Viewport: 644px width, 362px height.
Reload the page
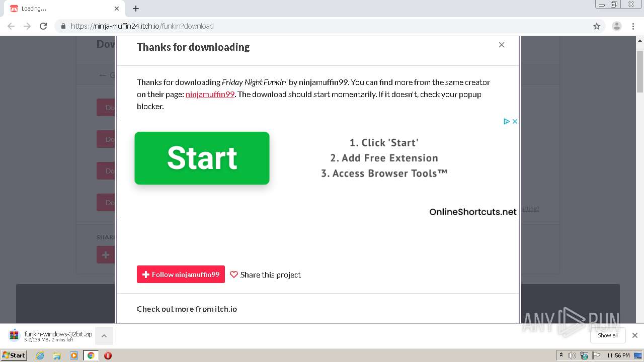tap(43, 26)
